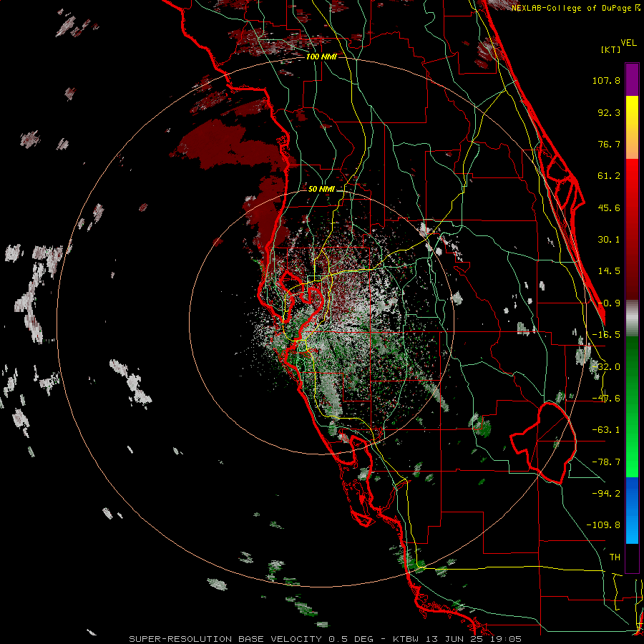Click the -0.9 velocity scale value
Screen dimensions: 644x644
coord(609,303)
